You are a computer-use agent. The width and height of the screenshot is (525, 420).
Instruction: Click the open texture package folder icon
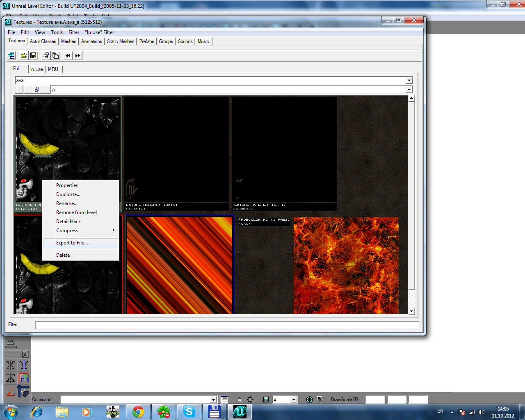coord(24,56)
